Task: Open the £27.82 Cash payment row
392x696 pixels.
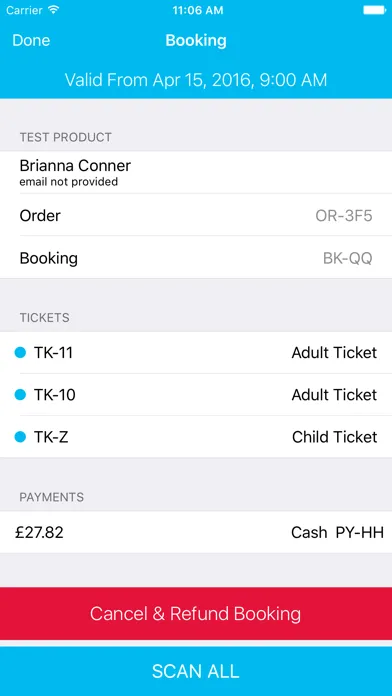Action: coord(196,532)
